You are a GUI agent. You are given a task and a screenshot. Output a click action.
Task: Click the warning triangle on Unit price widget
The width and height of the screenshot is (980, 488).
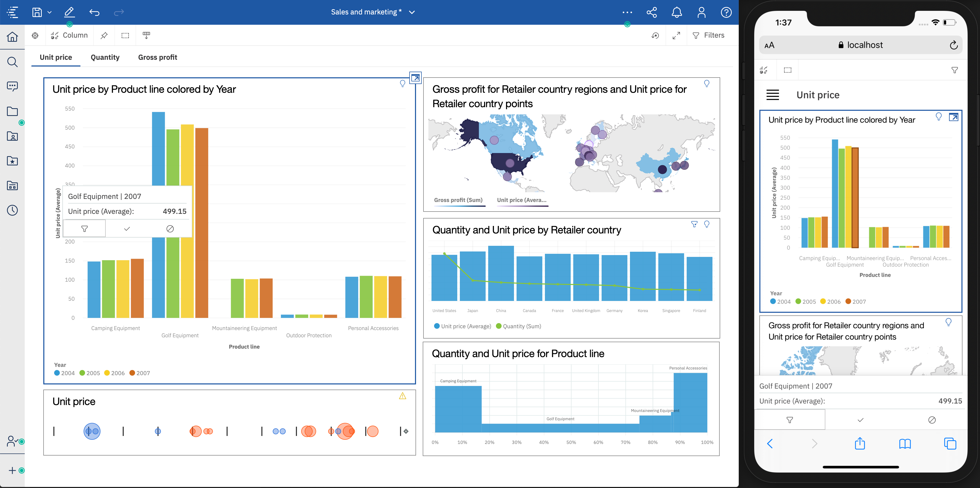[x=403, y=396]
